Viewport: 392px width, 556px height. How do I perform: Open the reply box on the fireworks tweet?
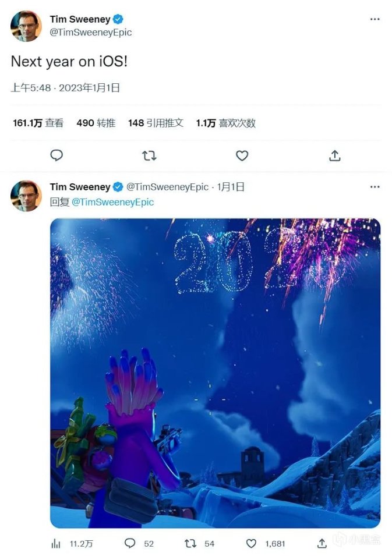tap(129, 543)
